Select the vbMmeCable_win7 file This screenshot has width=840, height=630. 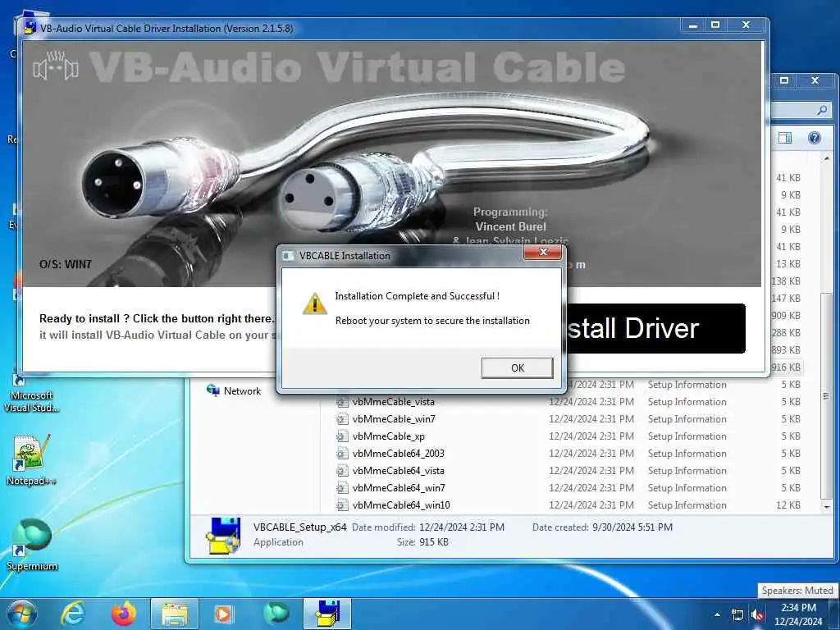394,419
